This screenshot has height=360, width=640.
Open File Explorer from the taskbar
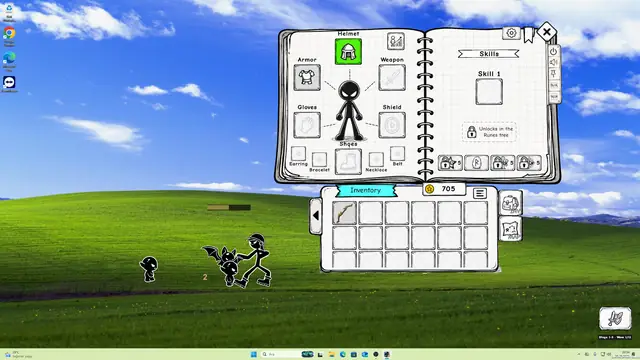[331, 354]
